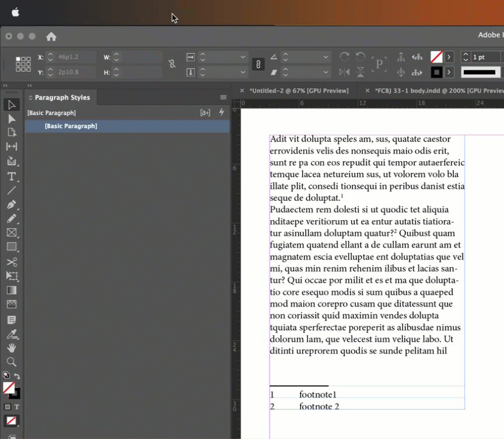Open the Paragraph Styles panel menu
Viewport: 504px width, 439px height.
[x=223, y=97]
